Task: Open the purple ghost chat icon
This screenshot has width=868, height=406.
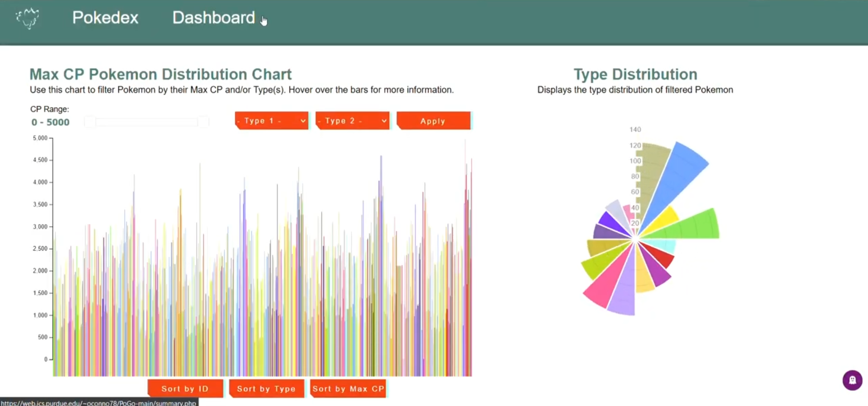Action: (x=852, y=380)
